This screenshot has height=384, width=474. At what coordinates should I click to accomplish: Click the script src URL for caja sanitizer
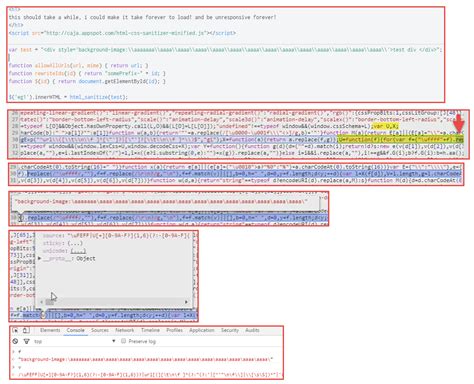click(x=124, y=33)
